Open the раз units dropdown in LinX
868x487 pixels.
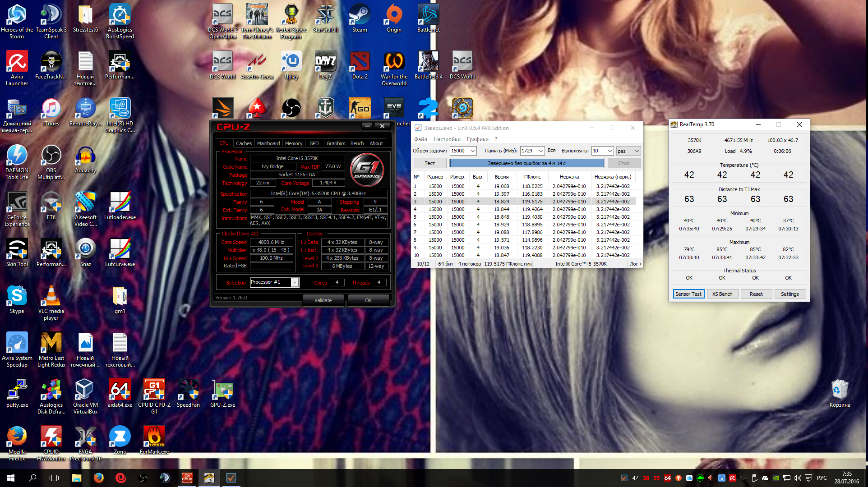pos(637,151)
